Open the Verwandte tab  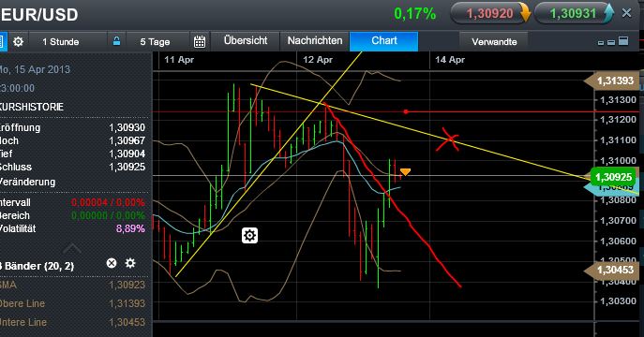(494, 42)
